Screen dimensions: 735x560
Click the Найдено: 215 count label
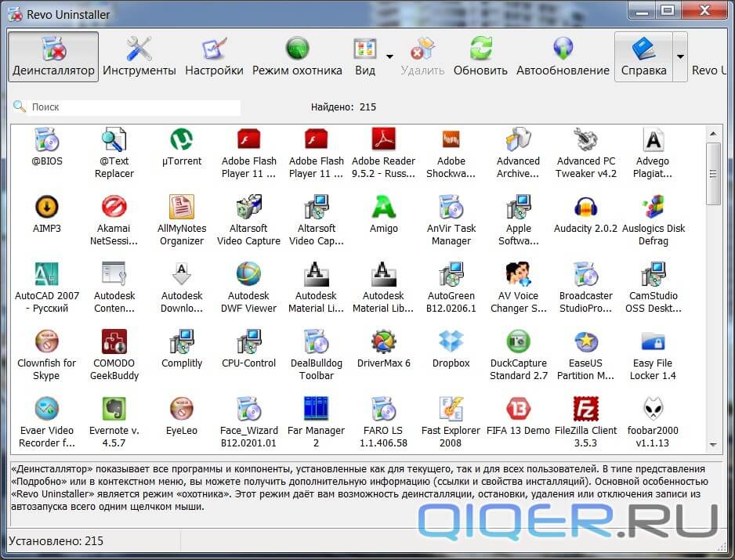(x=343, y=107)
